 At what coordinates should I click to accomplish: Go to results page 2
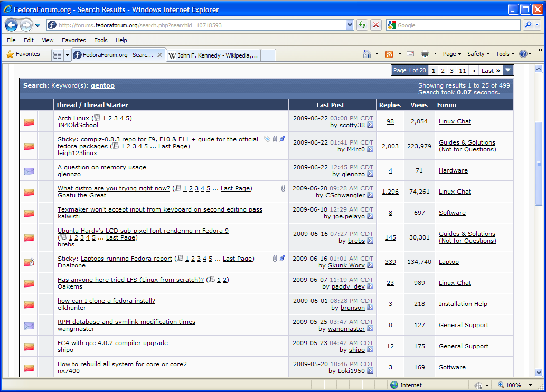(x=443, y=71)
